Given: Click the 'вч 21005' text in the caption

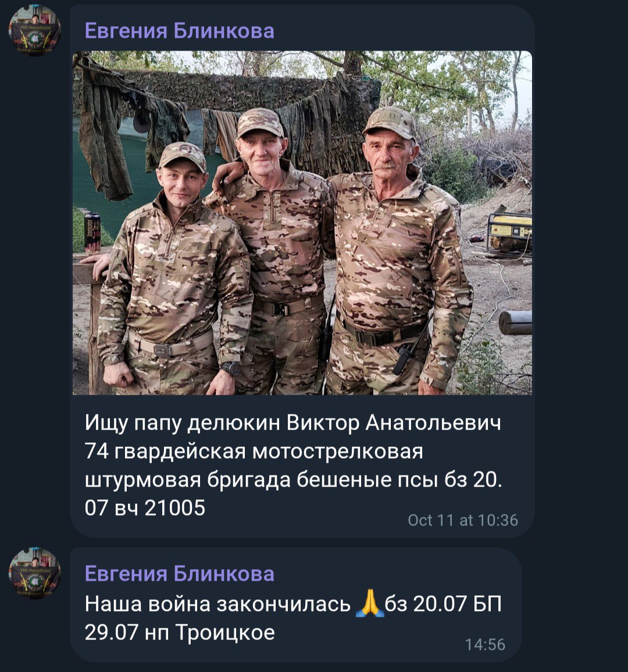Looking at the screenshot, I should 160,508.
